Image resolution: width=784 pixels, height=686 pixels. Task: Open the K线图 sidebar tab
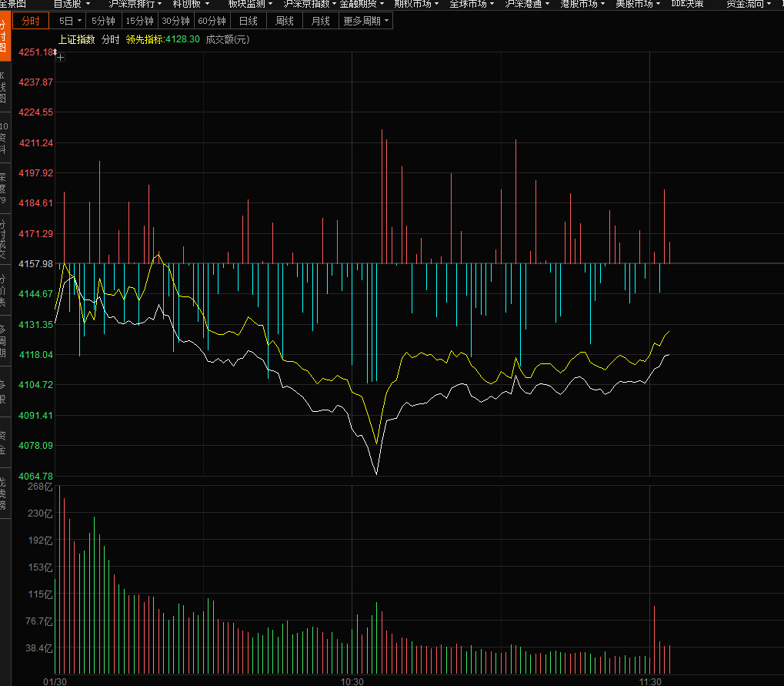3,88
